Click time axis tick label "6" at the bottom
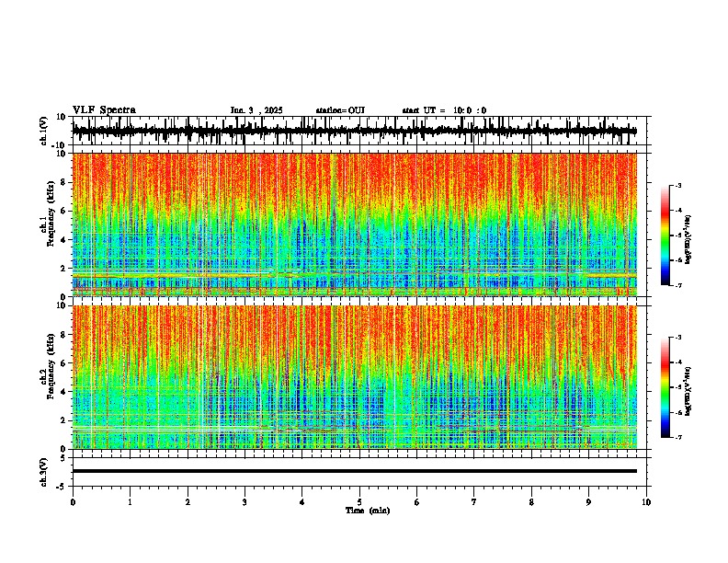Screen dimensions: 728x563 (x=417, y=502)
